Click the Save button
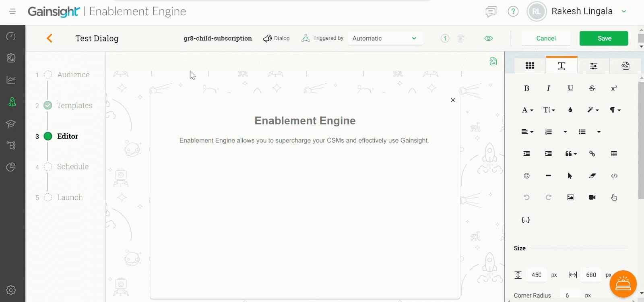Image resolution: width=644 pixels, height=302 pixels. 604,38
